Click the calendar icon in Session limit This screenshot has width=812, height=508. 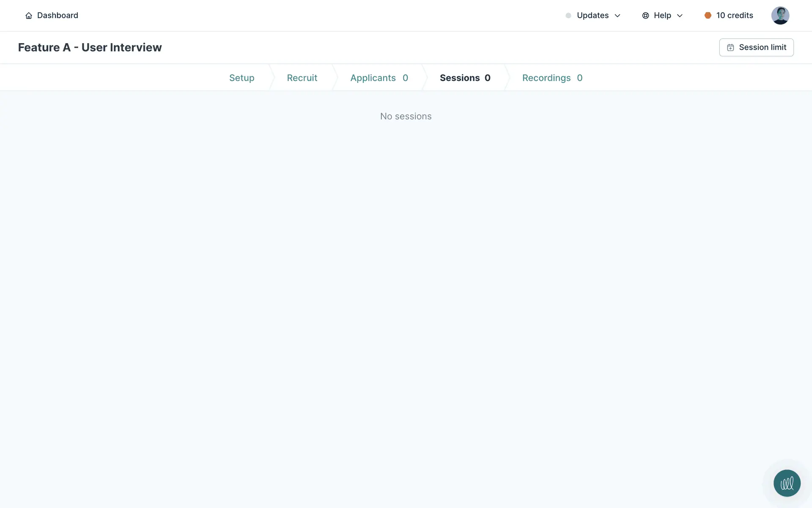(730, 47)
